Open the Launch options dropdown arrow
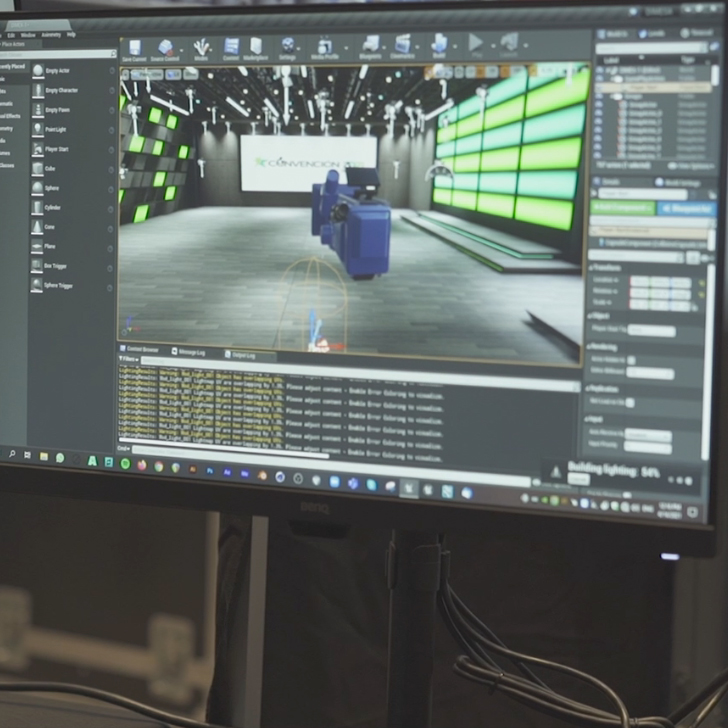The height and width of the screenshot is (728, 728). pyautogui.click(x=526, y=45)
